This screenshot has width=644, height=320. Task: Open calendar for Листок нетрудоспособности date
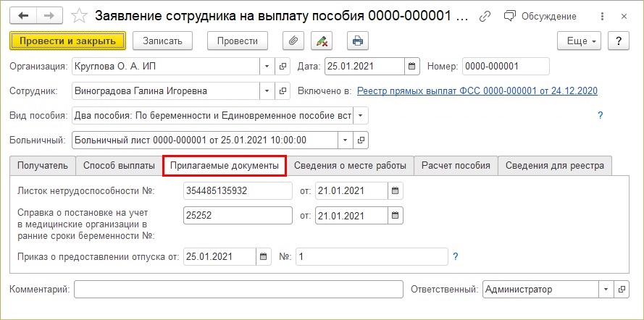tap(395, 191)
